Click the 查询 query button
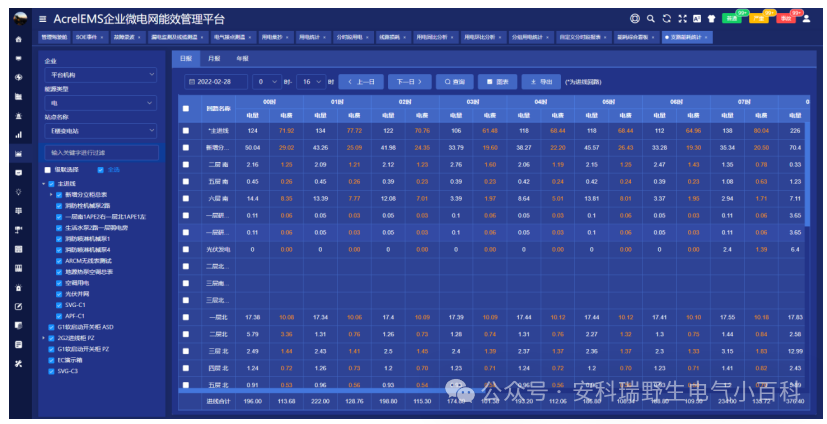Viewport: 827px width, 424px height. [x=455, y=82]
